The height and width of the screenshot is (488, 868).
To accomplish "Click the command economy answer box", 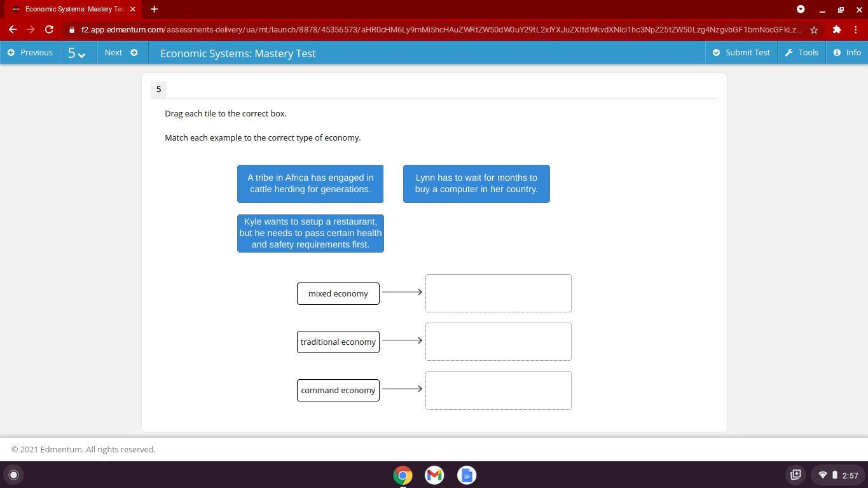I will [499, 390].
